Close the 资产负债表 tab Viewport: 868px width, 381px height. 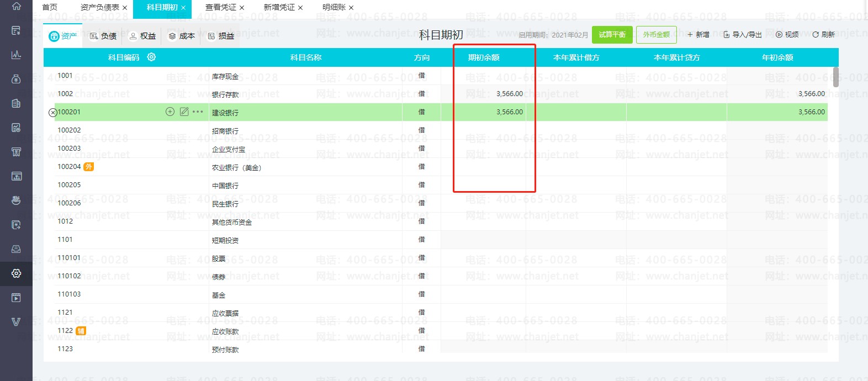[x=125, y=8]
